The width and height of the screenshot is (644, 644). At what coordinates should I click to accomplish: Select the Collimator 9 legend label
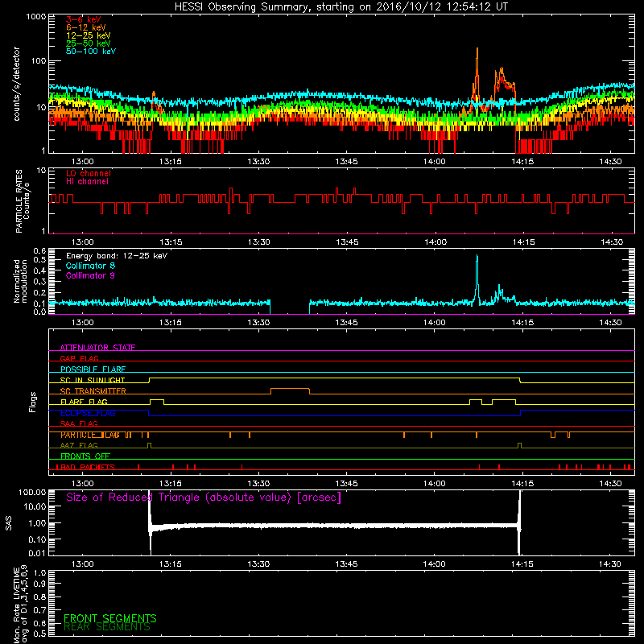(90, 275)
